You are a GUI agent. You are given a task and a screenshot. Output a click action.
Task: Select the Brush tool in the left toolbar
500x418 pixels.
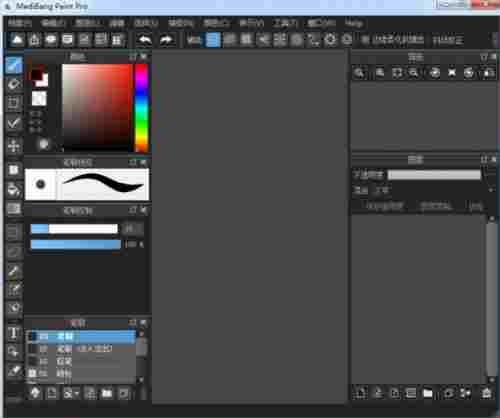click(14, 65)
